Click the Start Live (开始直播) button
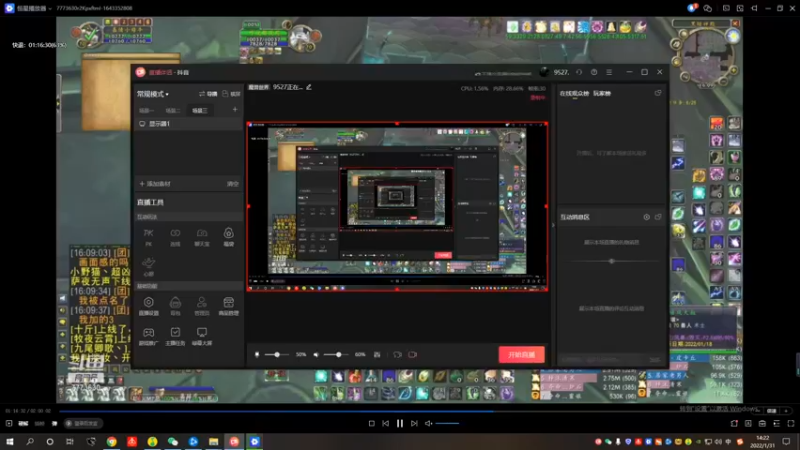The width and height of the screenshot is (800, 450). (x=521, y=355)
